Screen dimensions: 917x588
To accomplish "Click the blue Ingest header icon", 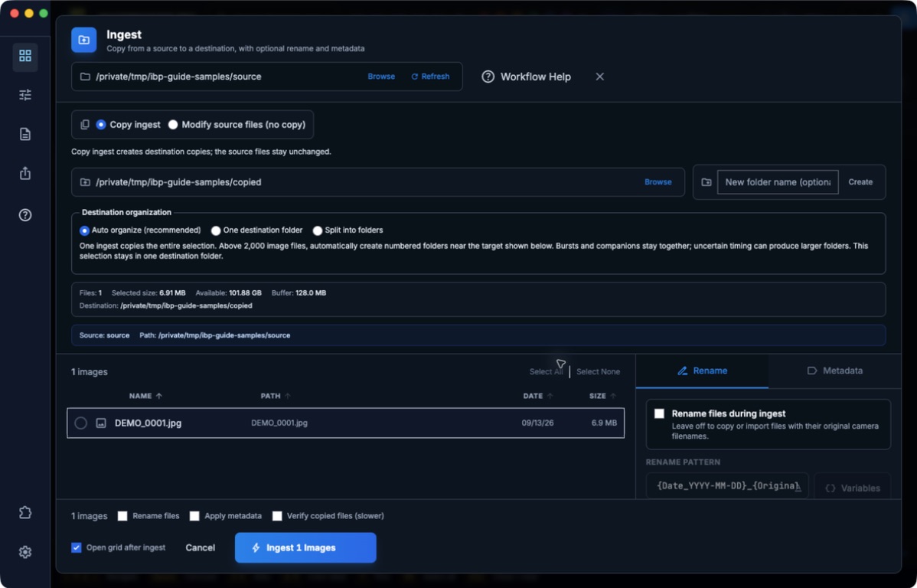I will [83, 40].
